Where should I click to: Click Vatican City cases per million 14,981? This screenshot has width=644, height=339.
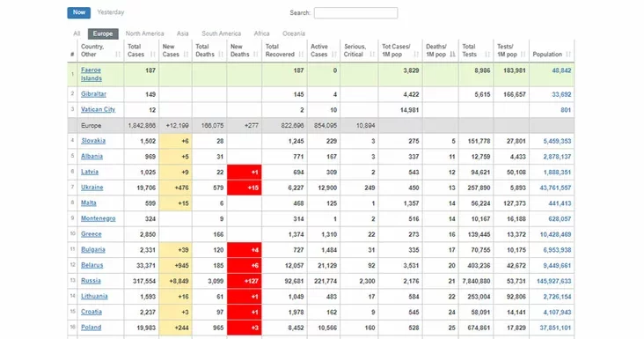click(409, 110)
